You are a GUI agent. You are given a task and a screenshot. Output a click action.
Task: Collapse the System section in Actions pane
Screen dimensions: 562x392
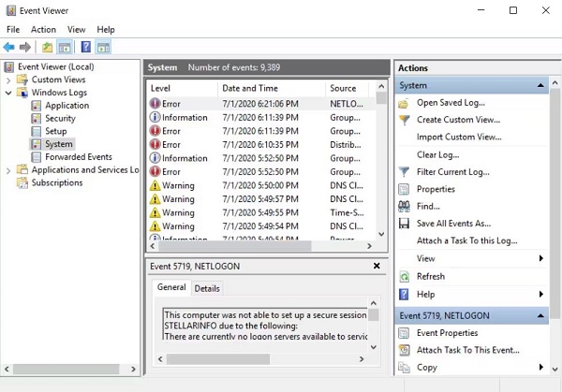coord(541,86)
